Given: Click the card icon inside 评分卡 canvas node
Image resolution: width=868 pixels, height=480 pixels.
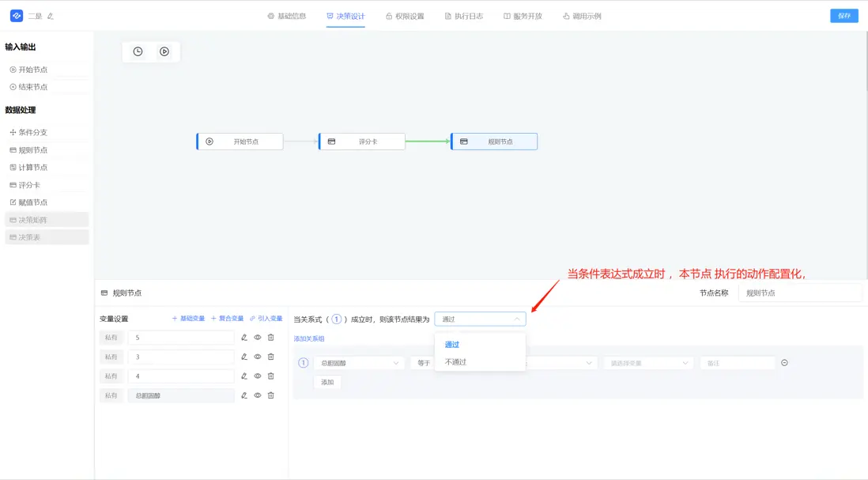Looking at the screenshot, I should pyautogui.click(x=331, y=142).
